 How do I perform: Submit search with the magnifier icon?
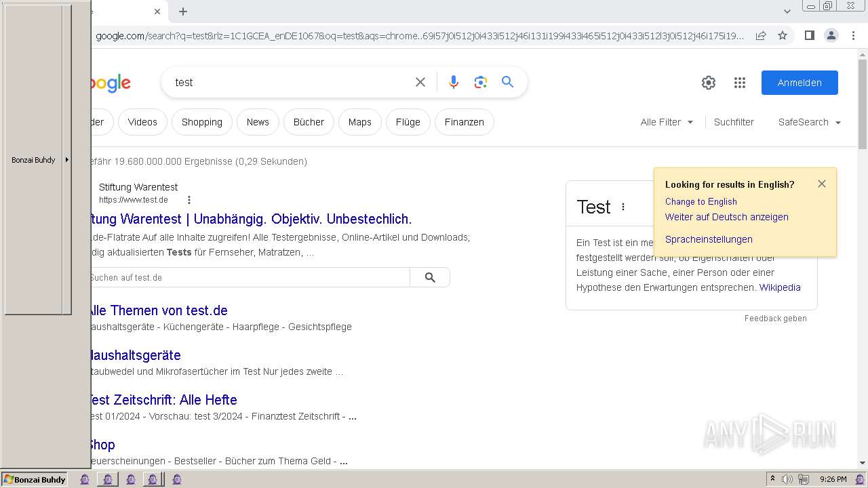click(x=507, y=82)
